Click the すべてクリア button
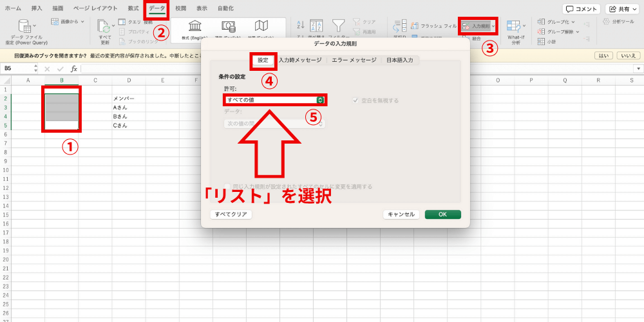 pos(231,214)
